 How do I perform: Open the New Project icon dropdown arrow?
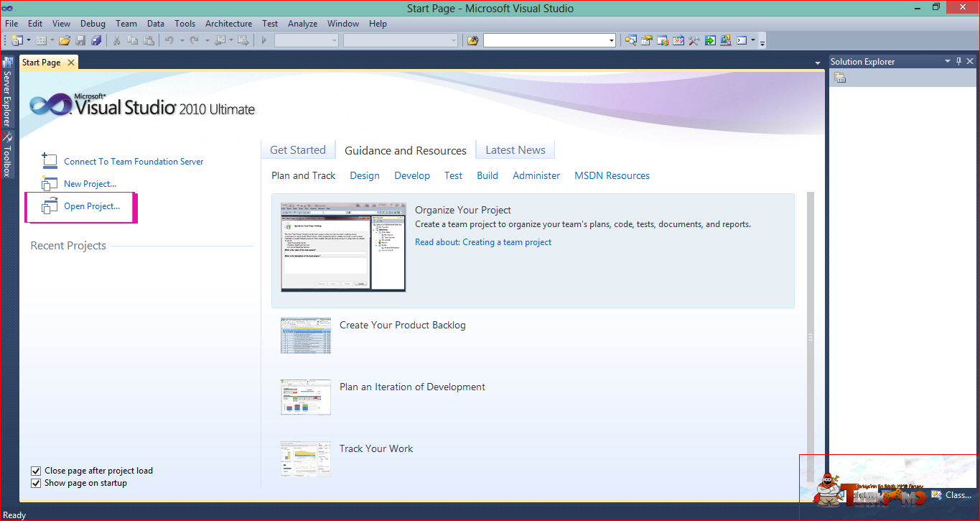pyautogui.click(x=29, y=40)
